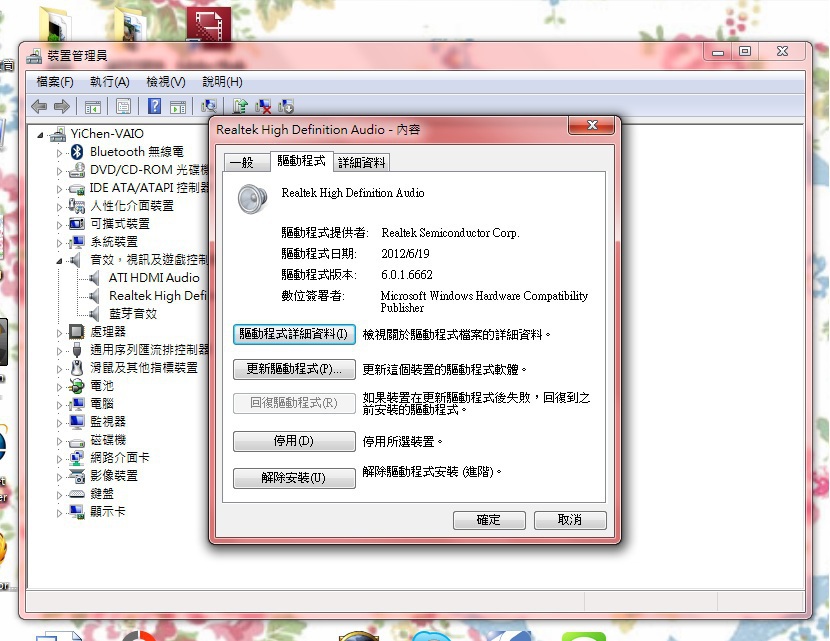This screenshot has height=641, width=830.
Task: Click the Forward arrow in Device Manager toolbar
Action: pyautogui.click(x=62, y=106)
